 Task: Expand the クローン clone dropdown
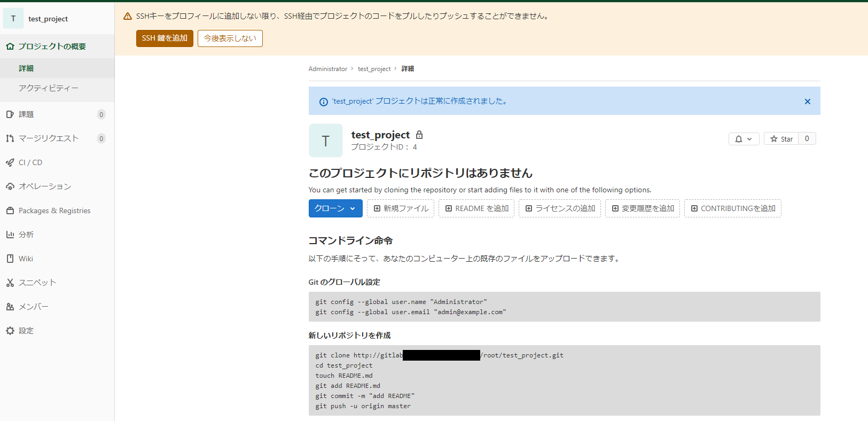tap(335, 208)
